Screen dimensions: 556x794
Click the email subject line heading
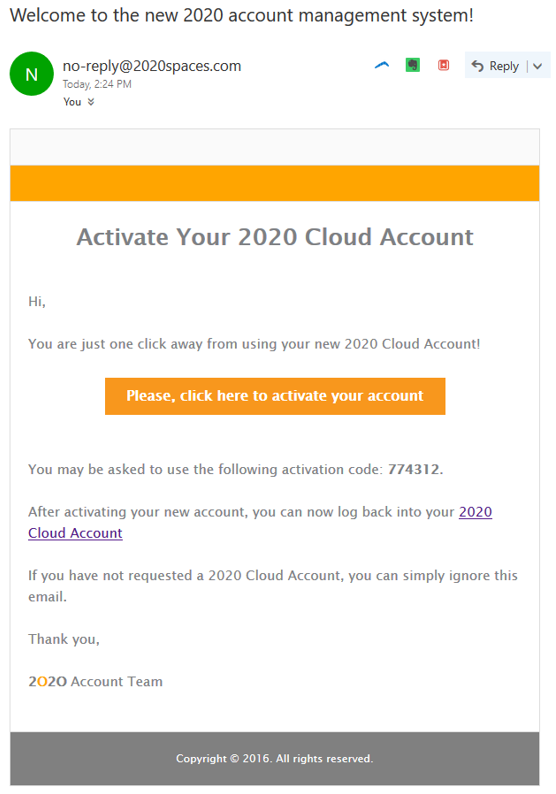coord(242,15)
